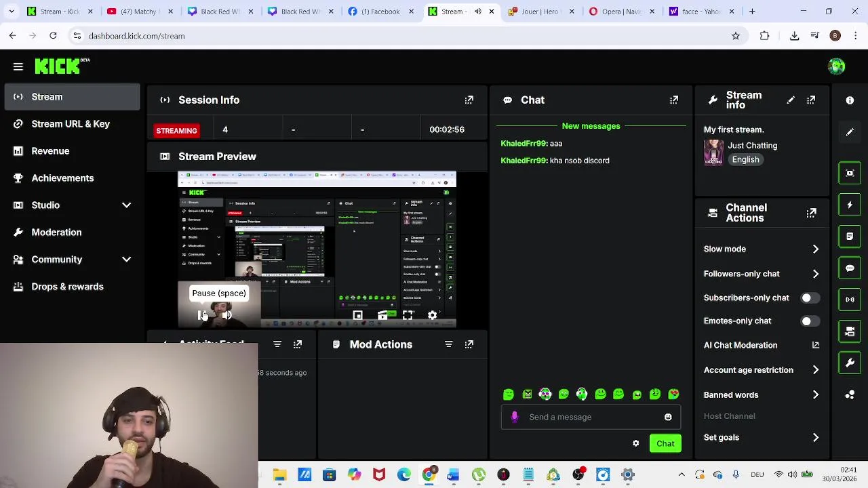Screen dimensions: 868x488
Task: Toggle Subscribers-only chat switch
Action: pyautogui.click(x=810, y=298)
